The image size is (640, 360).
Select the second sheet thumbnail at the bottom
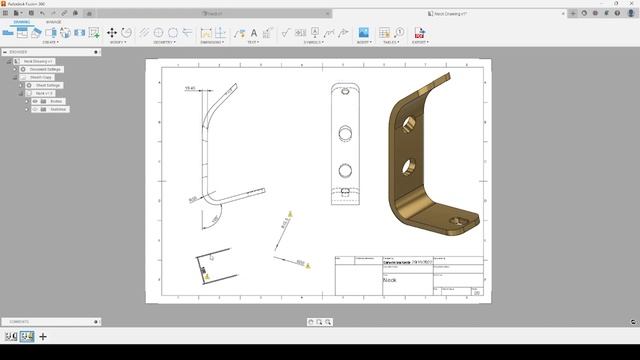tap(27, 336)
